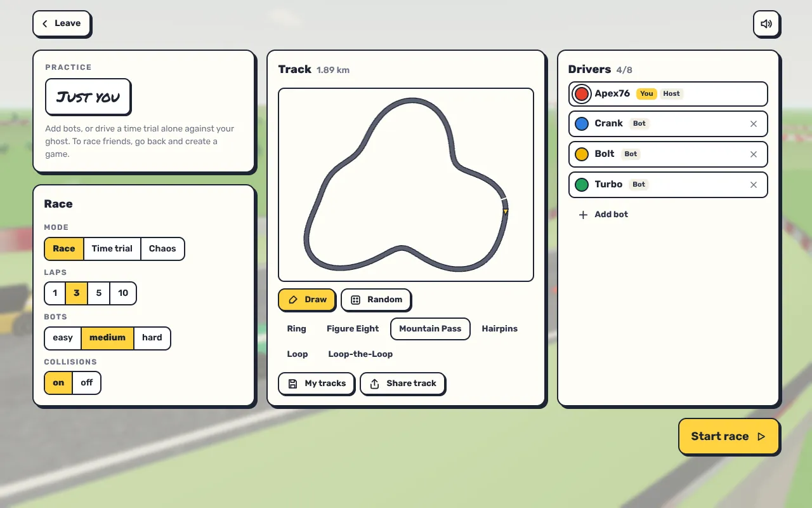
Task: Remove the Bolt bot
Action: 754,154
